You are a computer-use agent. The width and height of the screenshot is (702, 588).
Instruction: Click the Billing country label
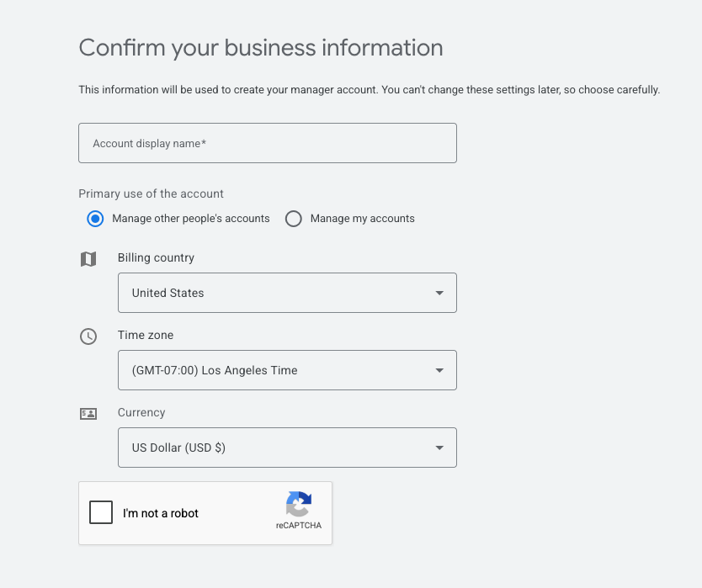click(x=156, y=257)
